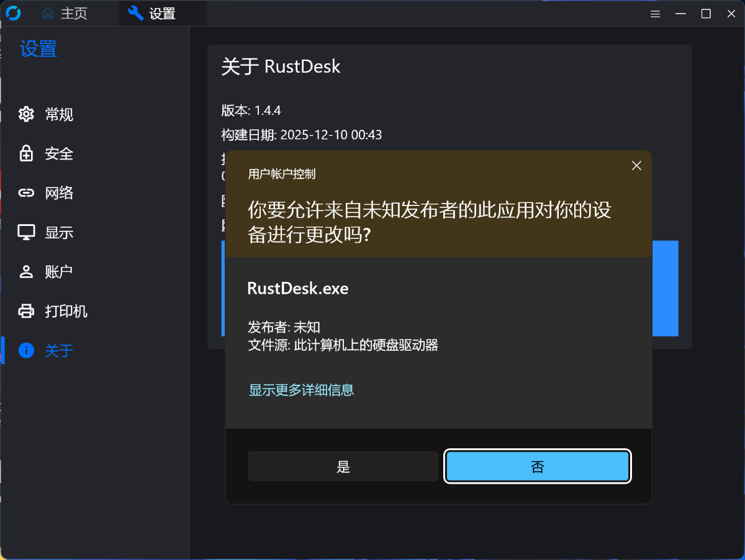Switch to the 设置 settings tab

[x=162, y=13]
